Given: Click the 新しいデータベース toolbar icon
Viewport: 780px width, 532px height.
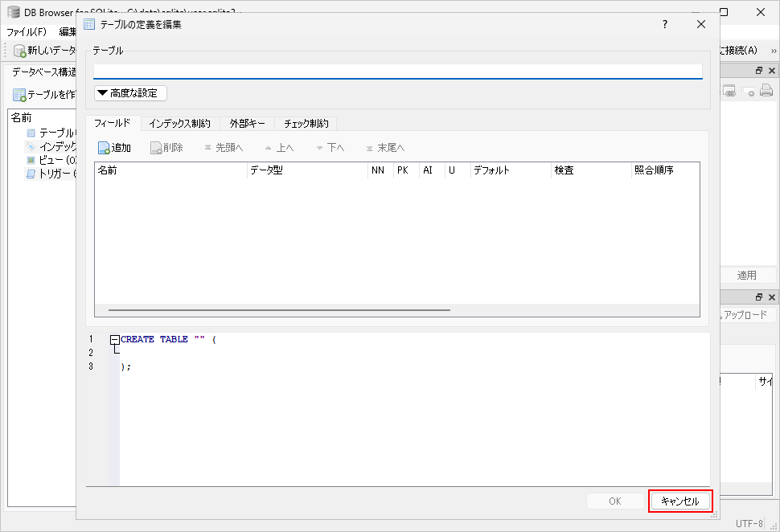Looking at the screenshot, I should tap(20, 51).
